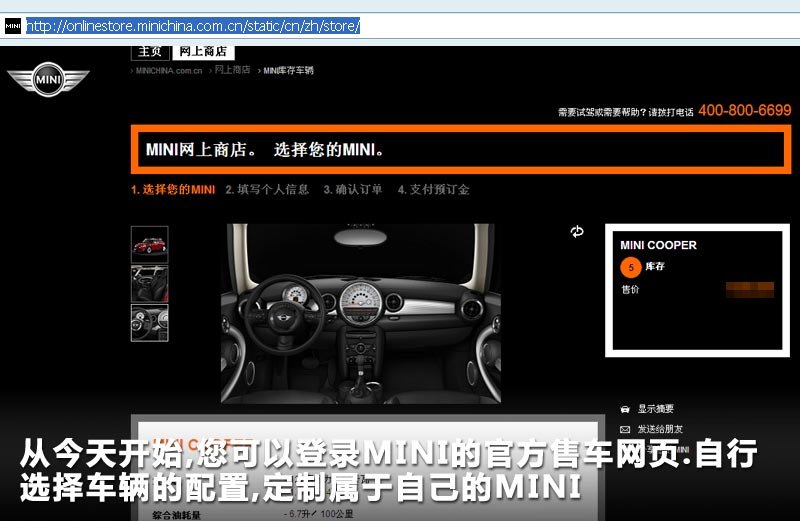Screen dimensions: 800x521
Task: Open the 网上商店 tab
Action: (x=203, y=52)
